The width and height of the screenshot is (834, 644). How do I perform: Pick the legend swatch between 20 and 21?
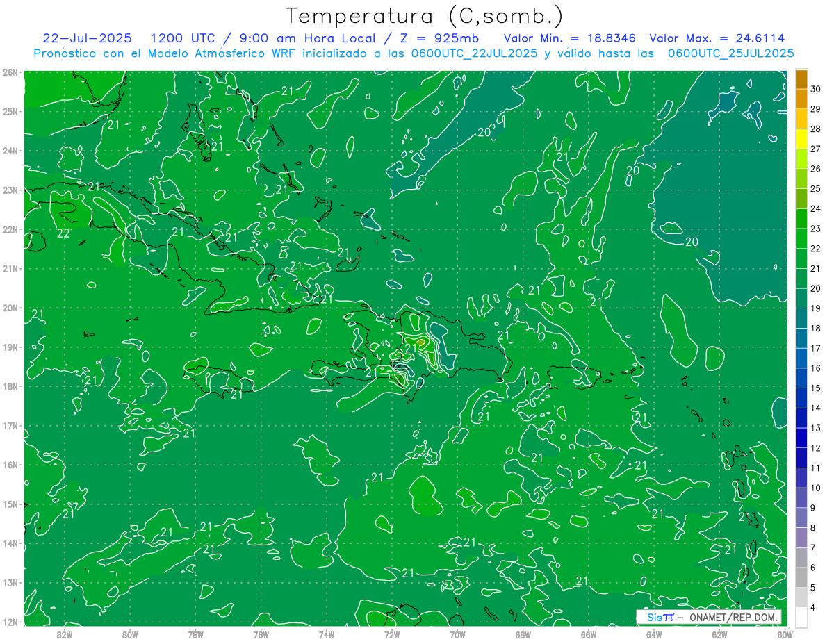(x=801, y=279)
